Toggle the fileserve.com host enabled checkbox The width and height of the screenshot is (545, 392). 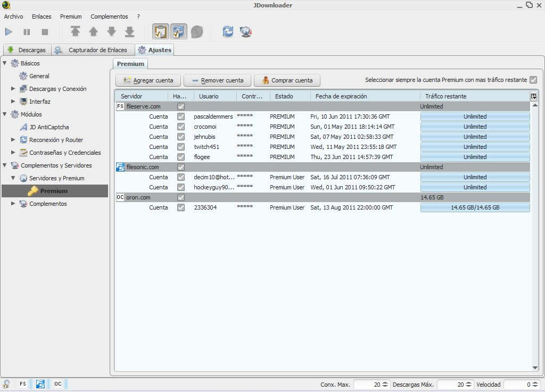pyautogui.click(x=181, y=106)
